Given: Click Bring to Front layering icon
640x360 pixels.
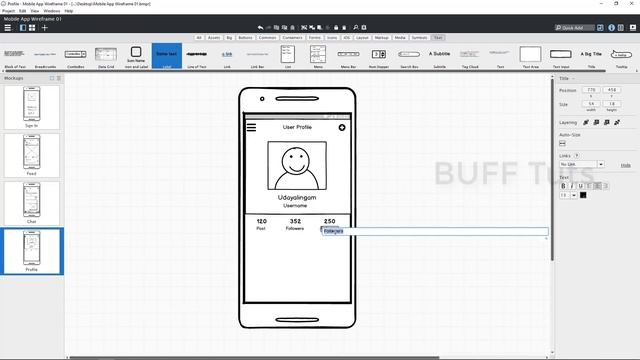Looking at the screenshot, I should coord(586,122).
